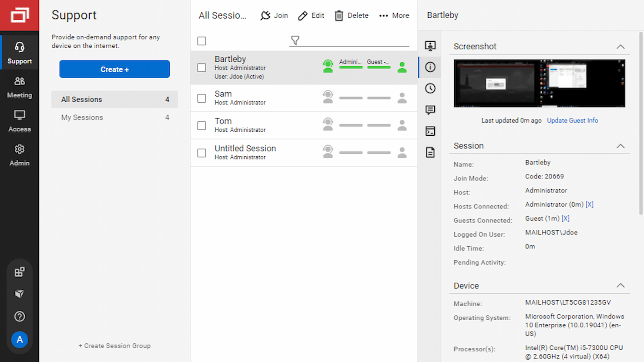Open the Meeting section in the sidebar
Screen dimensions: 644x362
point(19,87)
